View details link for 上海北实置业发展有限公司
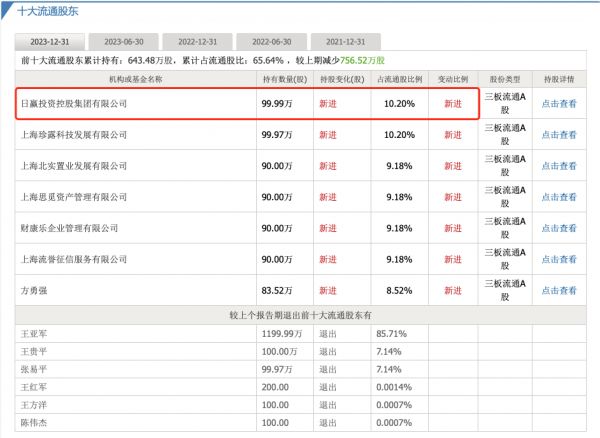600x438 pixels. click(559, 166)
